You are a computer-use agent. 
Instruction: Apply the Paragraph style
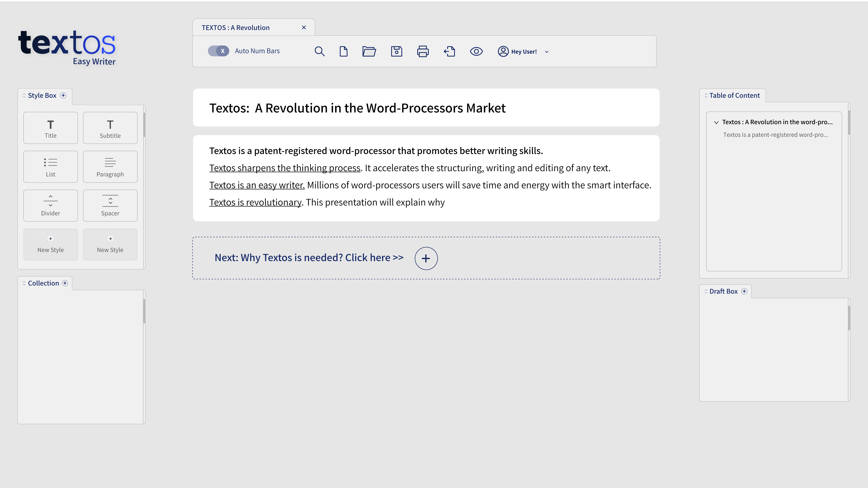[110, 167]
